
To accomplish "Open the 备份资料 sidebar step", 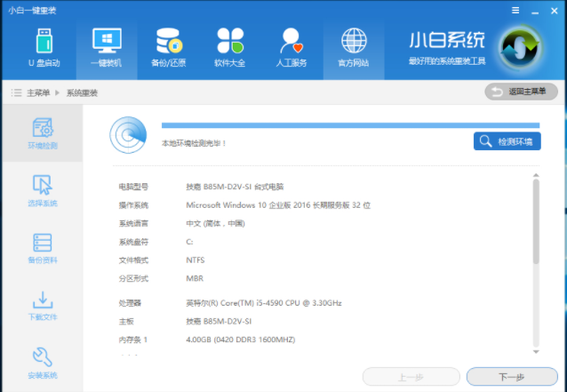I will coord(42,247).
